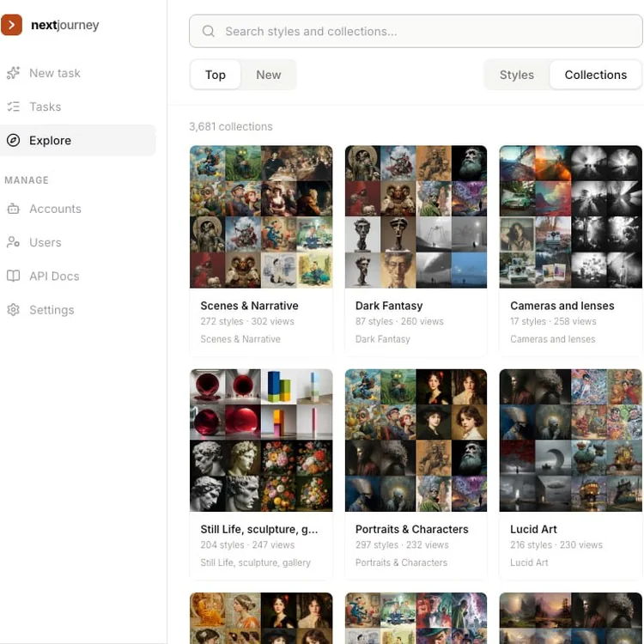
Task: Click the Cameras and lenses title
Action: (562, 306)
